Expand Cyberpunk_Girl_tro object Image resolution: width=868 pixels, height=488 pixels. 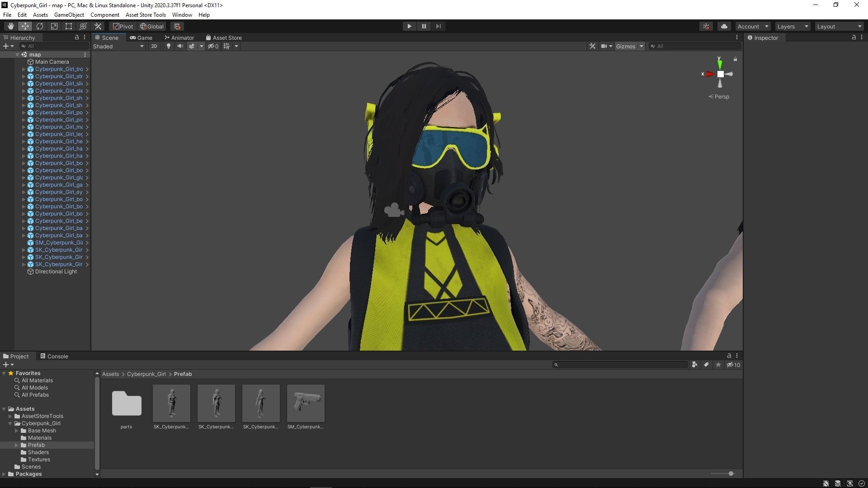24,69
